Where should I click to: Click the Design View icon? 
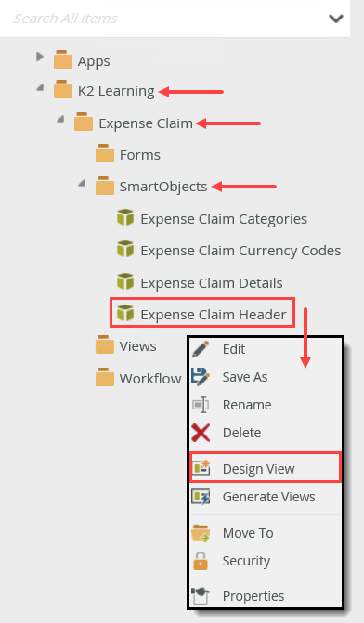(x=201, y=468)
